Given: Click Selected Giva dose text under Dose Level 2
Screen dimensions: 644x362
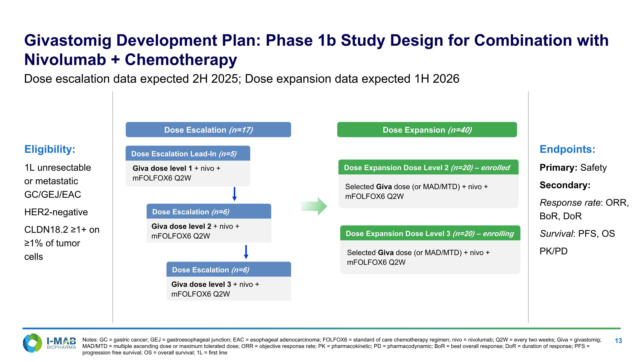Looking at the screenshot, I should pos(416,191).
